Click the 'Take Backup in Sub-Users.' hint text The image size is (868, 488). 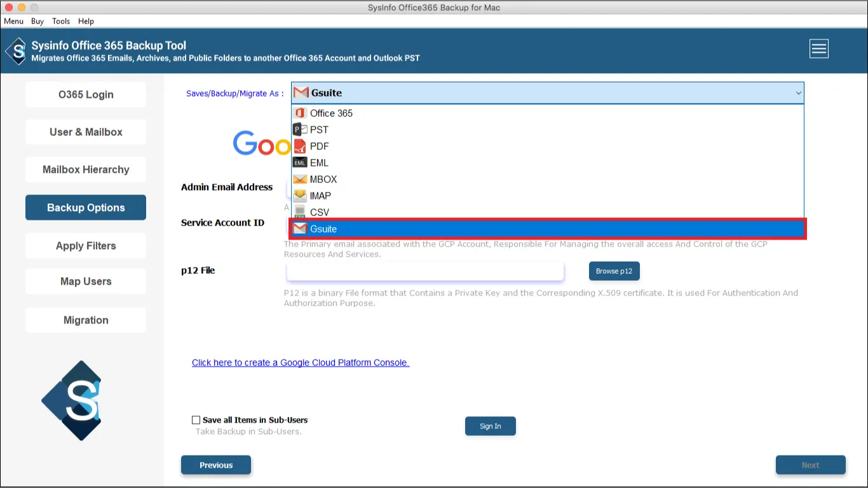(x=248, y=431)
